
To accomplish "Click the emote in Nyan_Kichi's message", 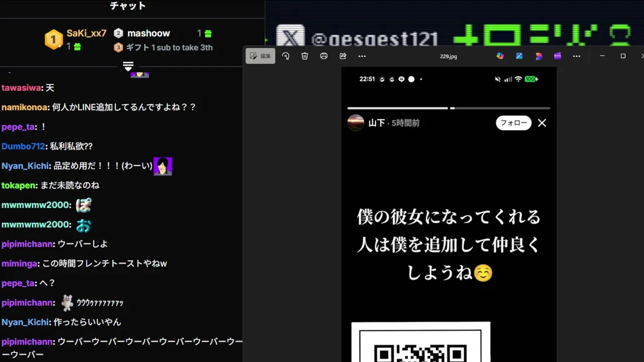I will 163,166.
